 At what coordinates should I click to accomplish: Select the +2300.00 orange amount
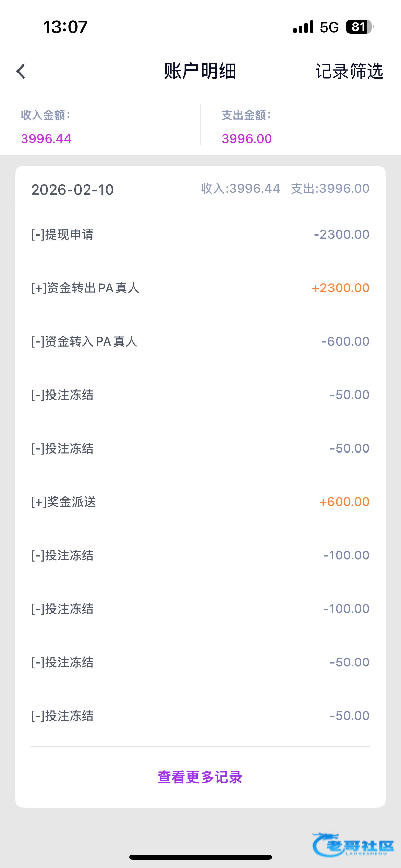click(x=340, y=288)
